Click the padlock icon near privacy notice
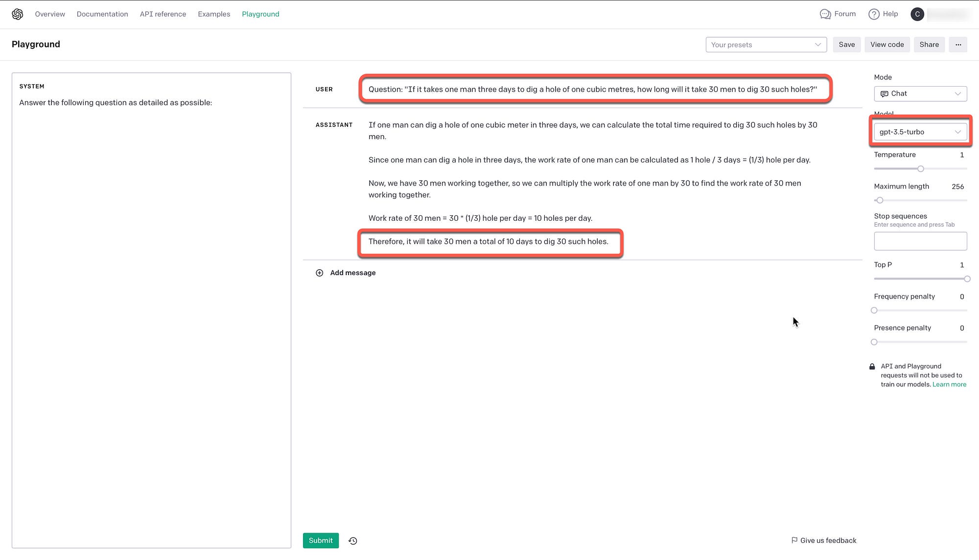This screenshot has height=560, width=979. tap(872, 366)
